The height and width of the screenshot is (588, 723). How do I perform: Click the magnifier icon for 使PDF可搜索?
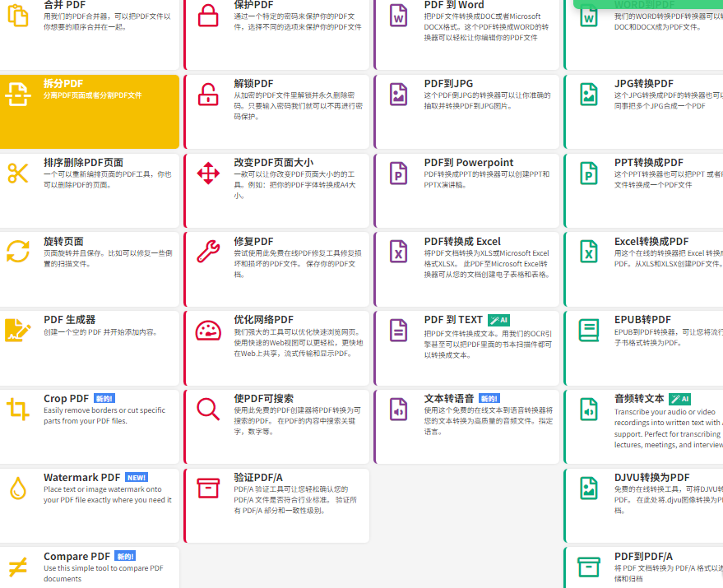[x=208, y=408]
